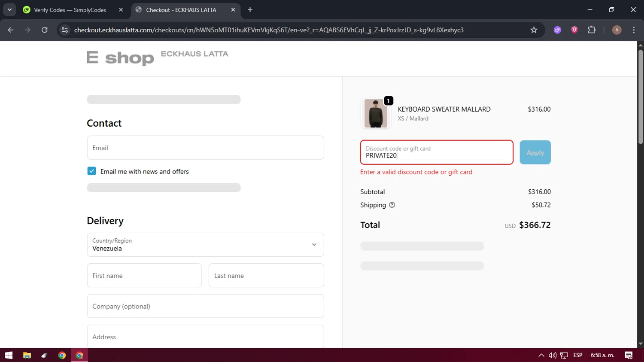The width and height of the screenshot is (644, 362).
Task: Focus the Address field
Action: tap(205, 337)
